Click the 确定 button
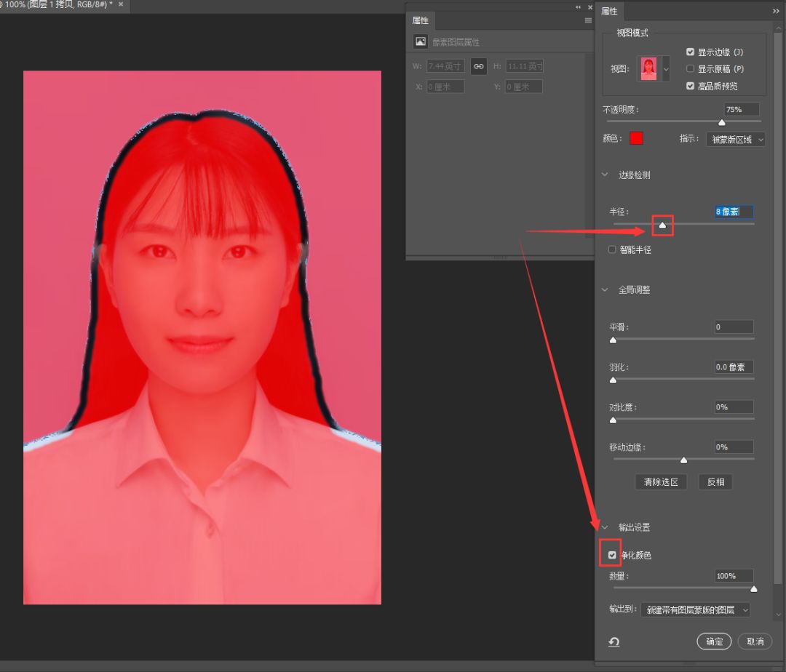786x672 pixels. 714,641
